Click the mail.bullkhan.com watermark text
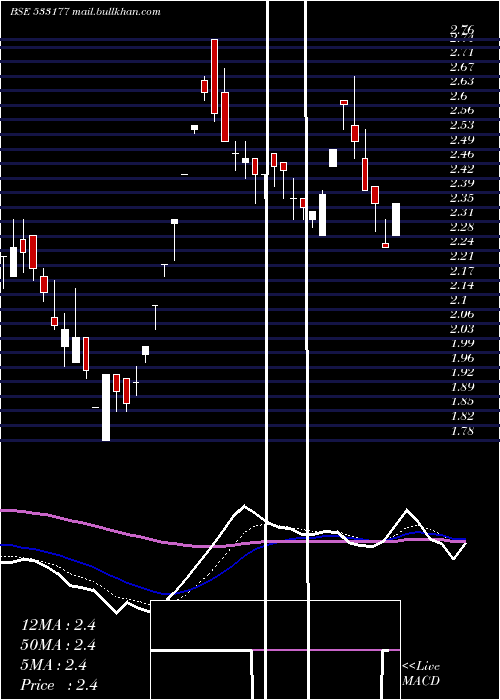 (116, 12)
